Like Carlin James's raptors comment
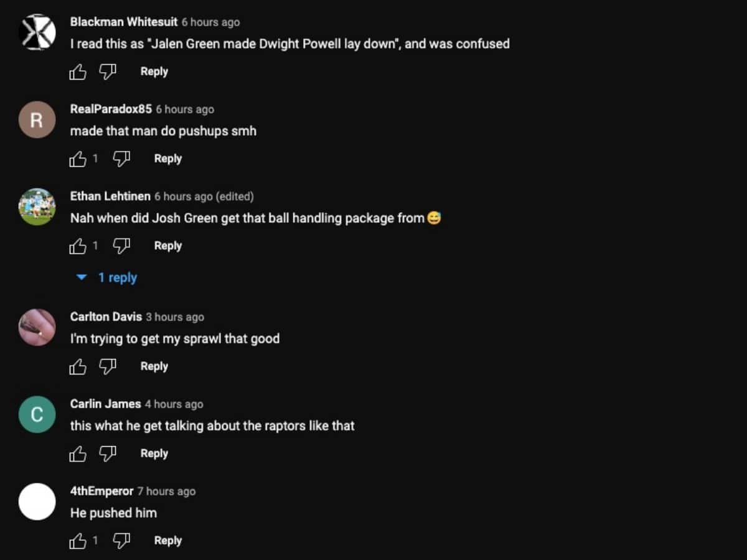 pos(78,454)
